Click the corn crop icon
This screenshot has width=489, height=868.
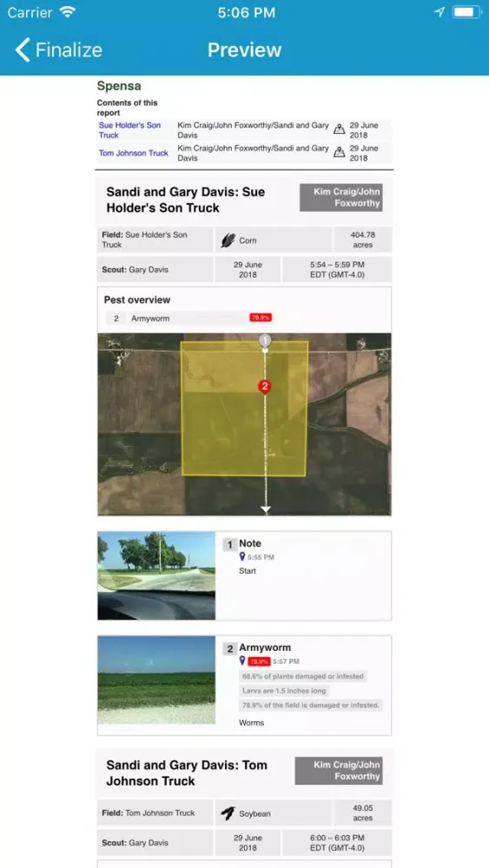pyautogui.click(x=228, y=240)
